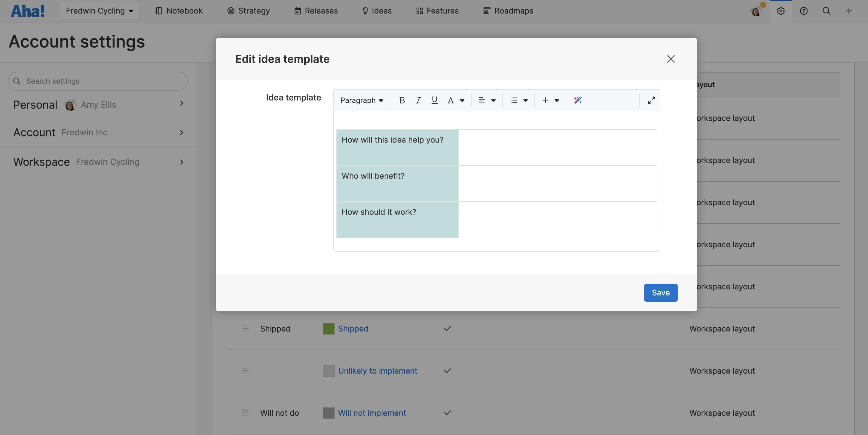Viewport: 868px width, 435px height.
Task: Click the checkmark in the Unlikely to implement row
Action: pos(447,371)
